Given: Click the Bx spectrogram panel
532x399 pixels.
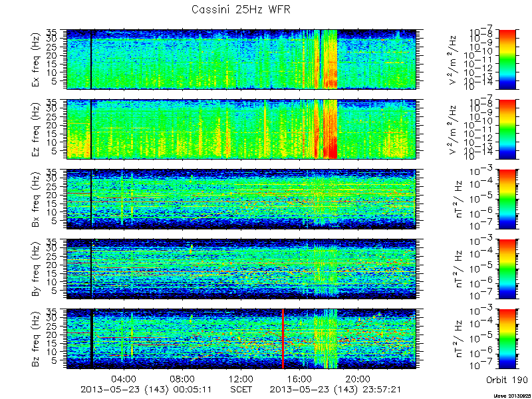Looking at the screenshot, I should tap(241, 199).
